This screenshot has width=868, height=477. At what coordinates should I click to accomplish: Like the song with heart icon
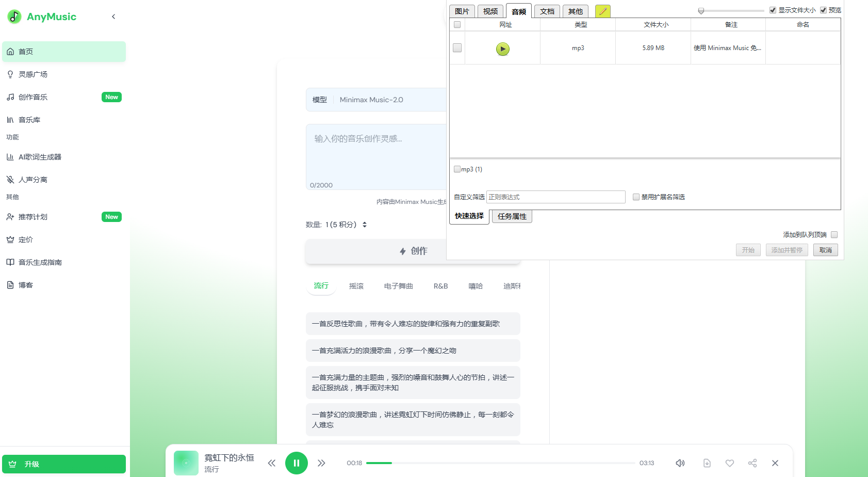click(730, 463)
